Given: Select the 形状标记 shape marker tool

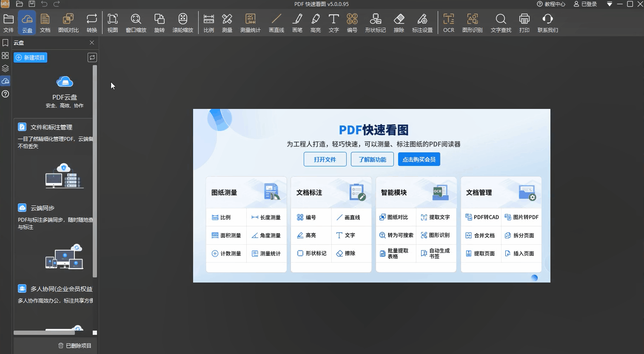Looking at the screenshot, I should pyautogui.click(x=375, y=23).
